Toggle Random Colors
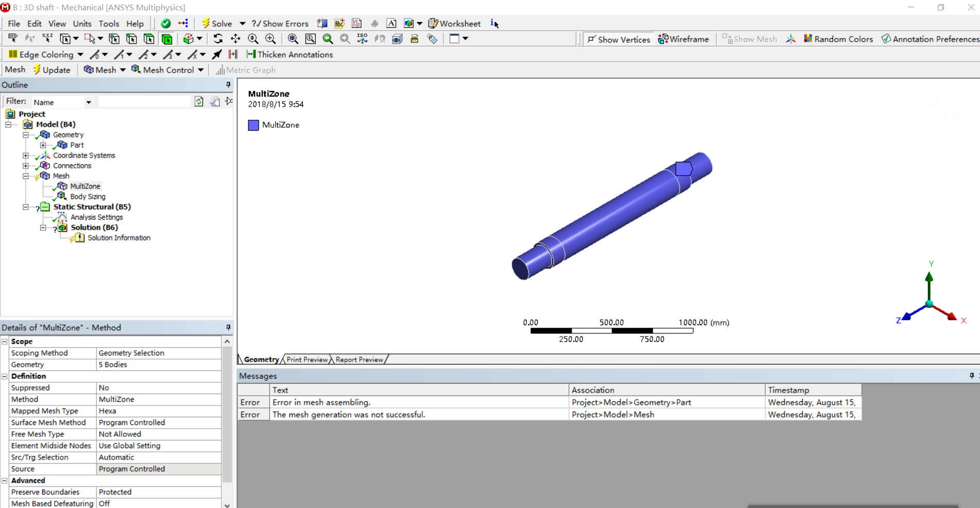The width and height of the screenshot is (980, 508). 838,39
